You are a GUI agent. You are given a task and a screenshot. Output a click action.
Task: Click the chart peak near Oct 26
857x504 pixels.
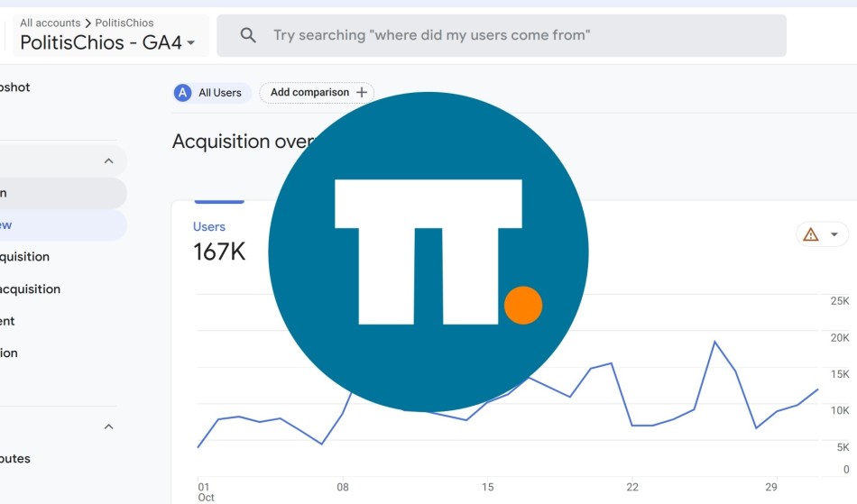click(714, 342)
